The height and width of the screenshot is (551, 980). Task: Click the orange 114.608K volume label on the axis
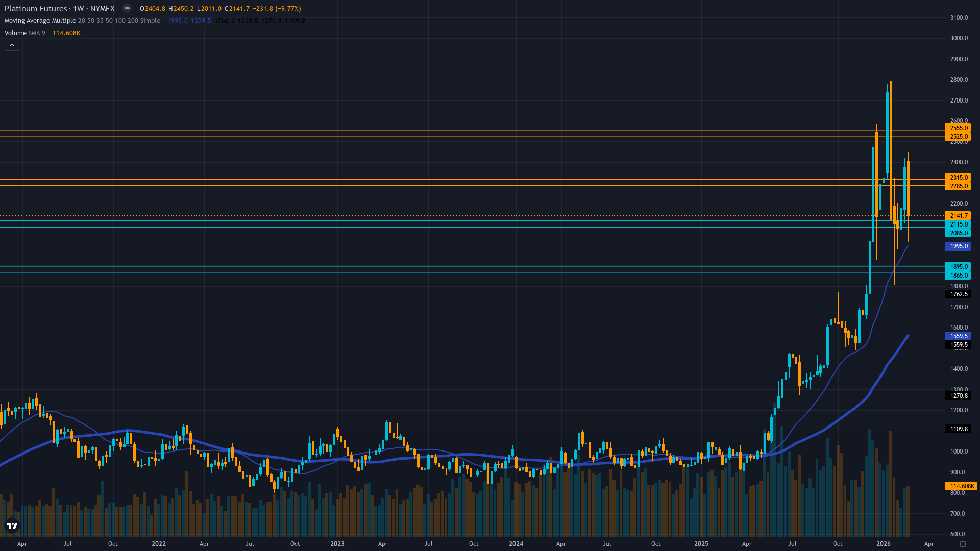[962, 486]
